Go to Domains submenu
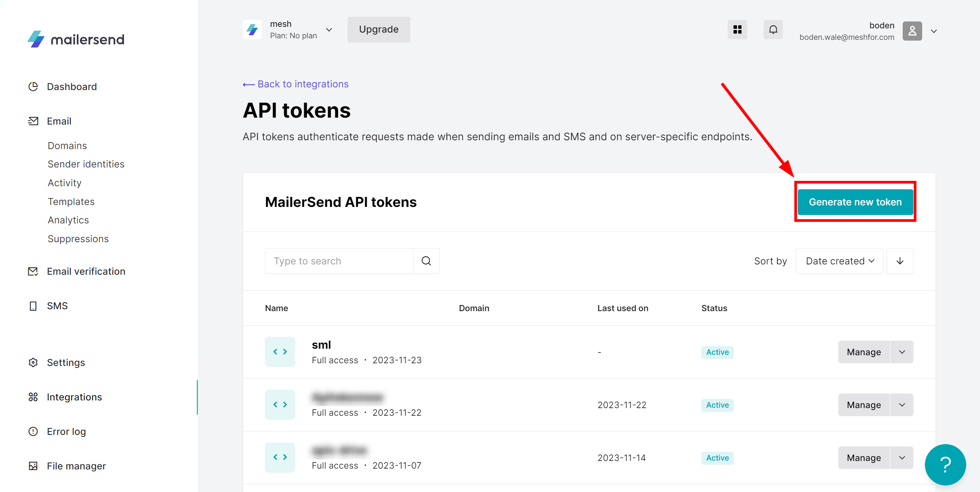 [x=67, y=146]
